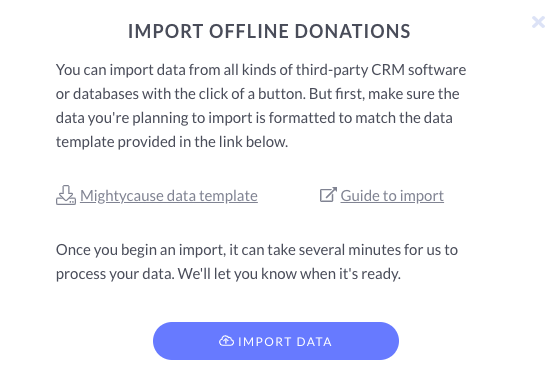Click the X icon in the dialog corner
The image size is (553, 383).
point(538,22)
